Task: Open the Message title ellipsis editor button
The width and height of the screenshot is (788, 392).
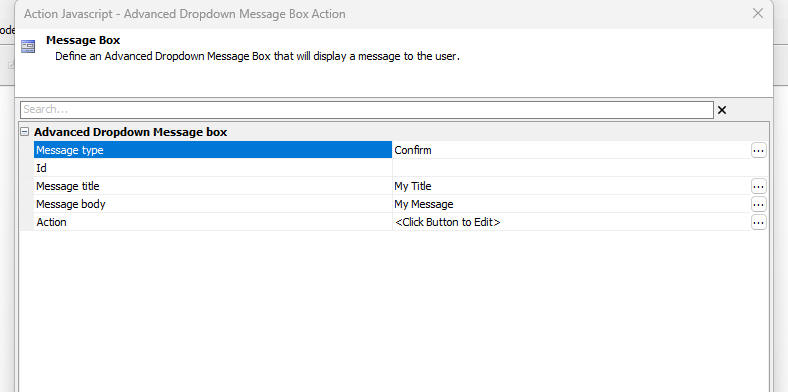Action: [758, 186]
